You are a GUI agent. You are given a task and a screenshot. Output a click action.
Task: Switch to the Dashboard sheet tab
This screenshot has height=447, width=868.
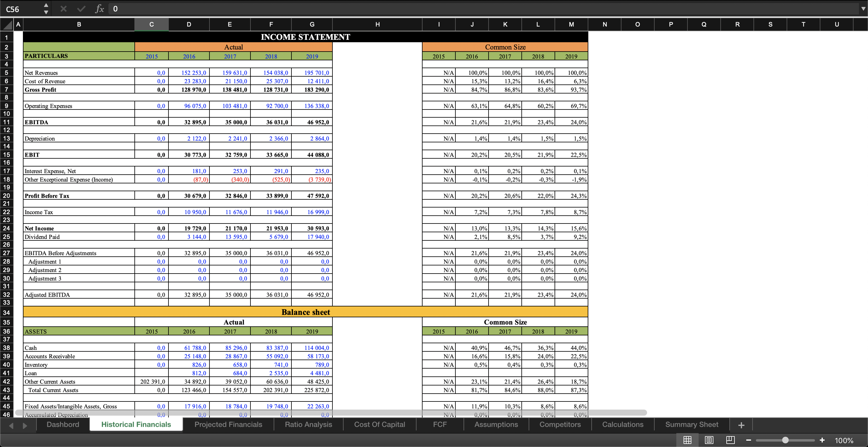point(63,424)
